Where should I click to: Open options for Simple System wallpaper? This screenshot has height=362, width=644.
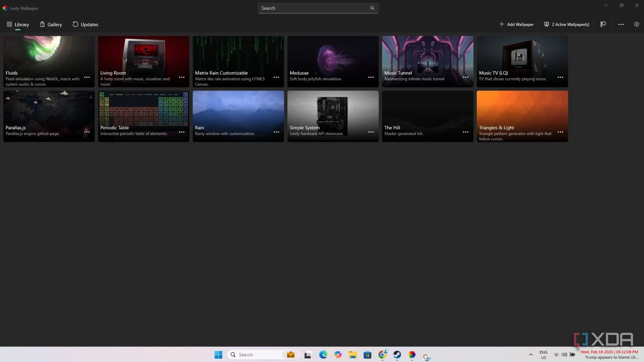point(371,132)
